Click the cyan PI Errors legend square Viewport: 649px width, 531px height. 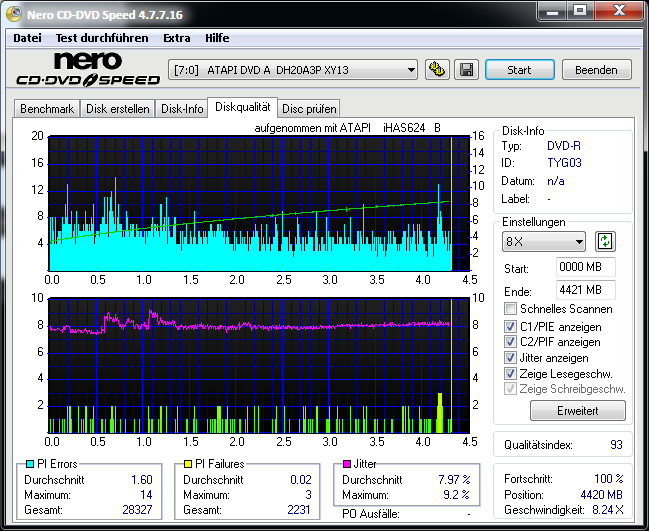click(29, 464)
